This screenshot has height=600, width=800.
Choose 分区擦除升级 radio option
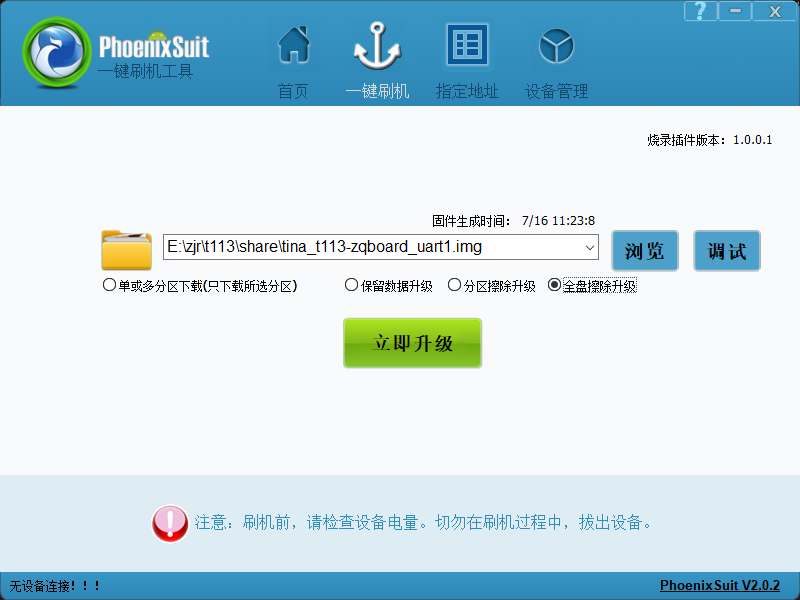coord(454,285)
